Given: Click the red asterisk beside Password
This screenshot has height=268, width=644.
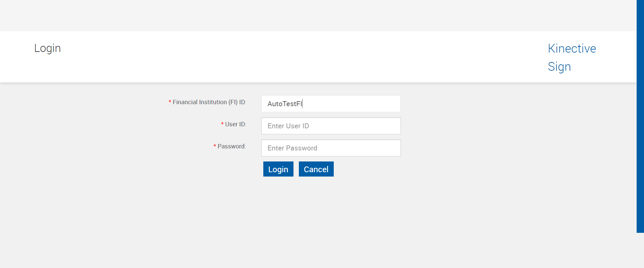Looking at the screenshot, I should (215, 146).
